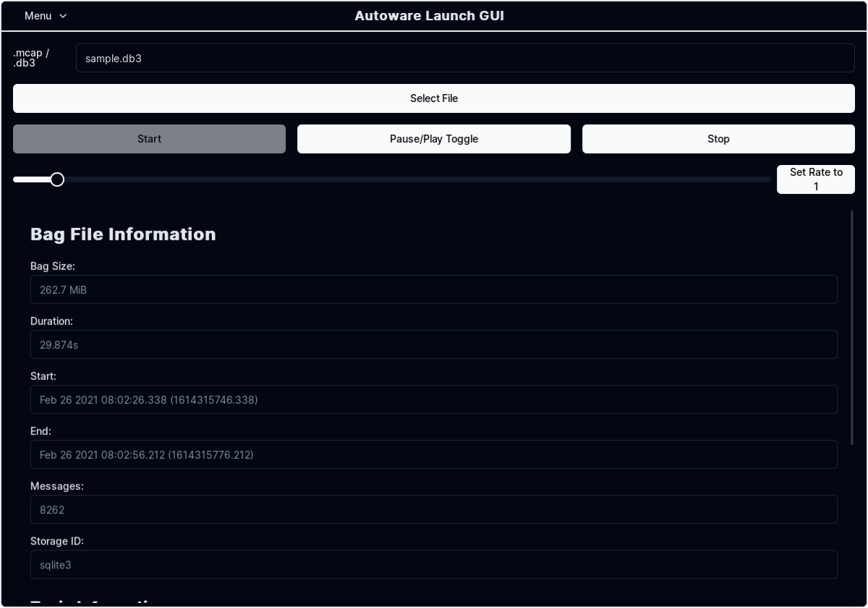Click the Duration field showing 29.874s
The height and width of the screenshot is (608, 868).
point(433,345)
